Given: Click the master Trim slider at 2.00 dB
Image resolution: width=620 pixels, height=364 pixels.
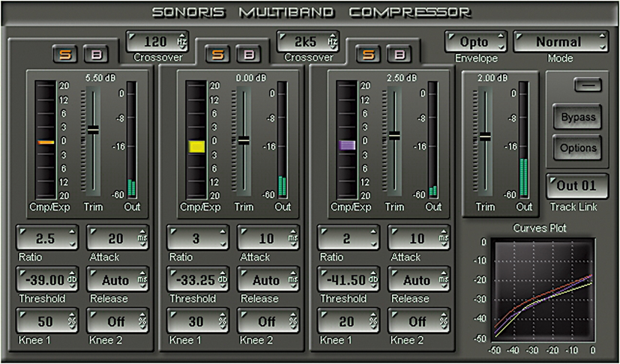Looking at the screenshot, I should click(x=485, y=137).
